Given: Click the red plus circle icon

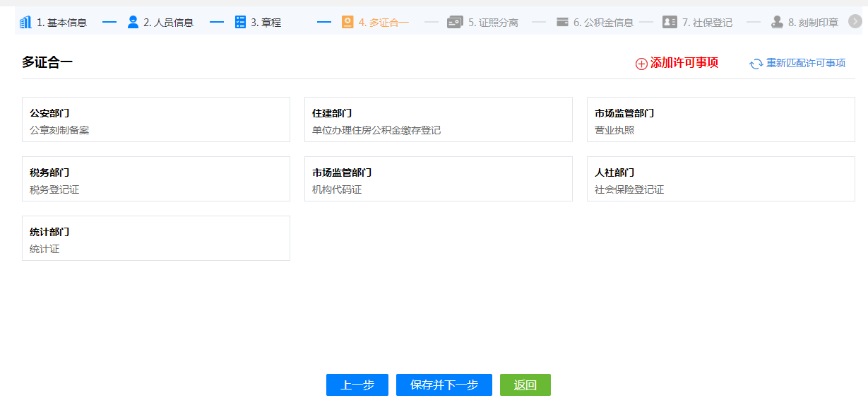Looking at the screenshot, I should 641,64.
